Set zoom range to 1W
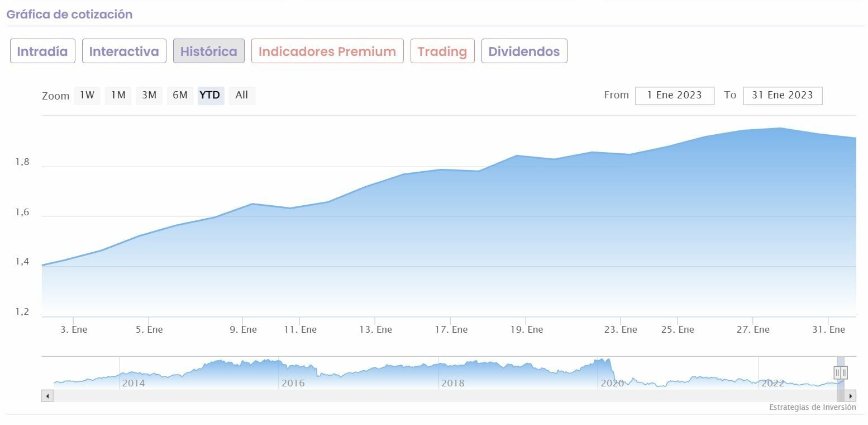 [87, 95]
